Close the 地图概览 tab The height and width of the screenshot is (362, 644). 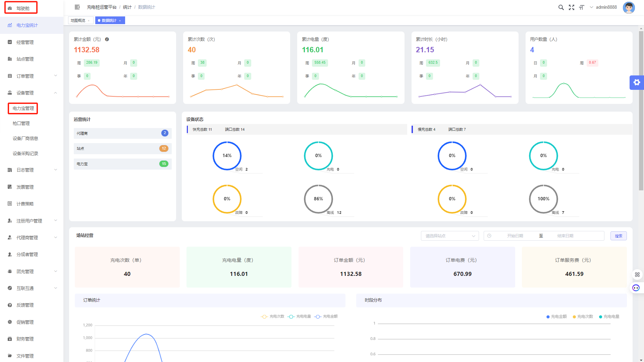pyautogui.click(x=89, y=21)
